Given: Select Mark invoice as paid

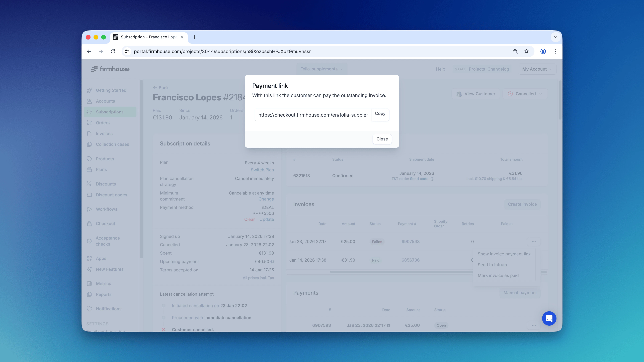Looking at the screenshot, I should pyautogui.click(x=498, y=275).
